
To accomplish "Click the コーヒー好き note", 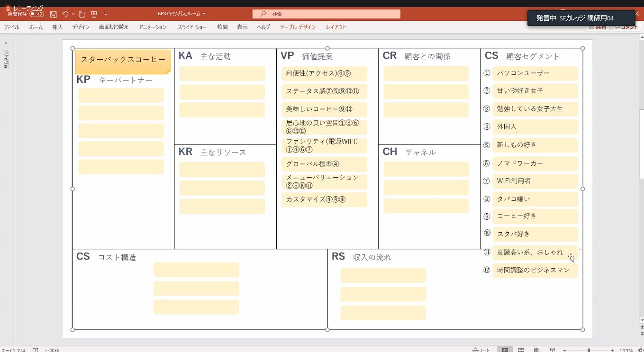I will (x=535, y=216).
